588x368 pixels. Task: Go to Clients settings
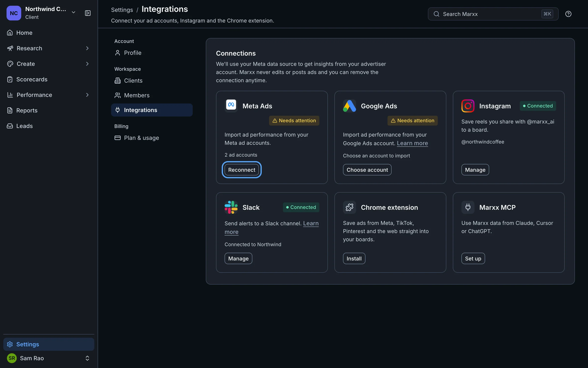tap(152, 80)
